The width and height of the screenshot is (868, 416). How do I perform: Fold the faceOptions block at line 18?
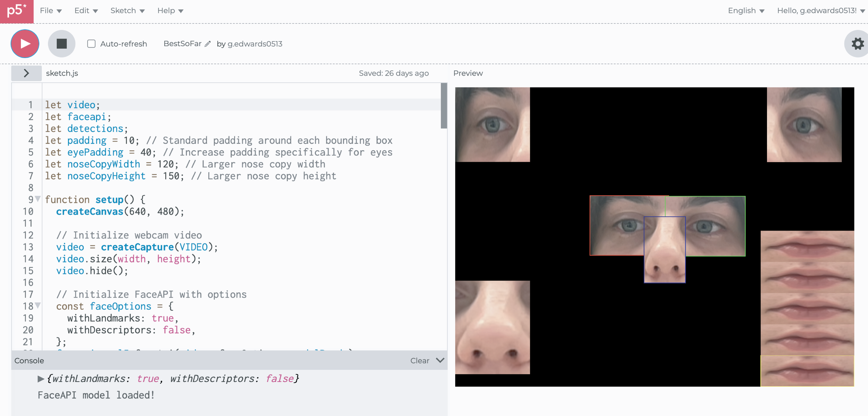(38, 306)
